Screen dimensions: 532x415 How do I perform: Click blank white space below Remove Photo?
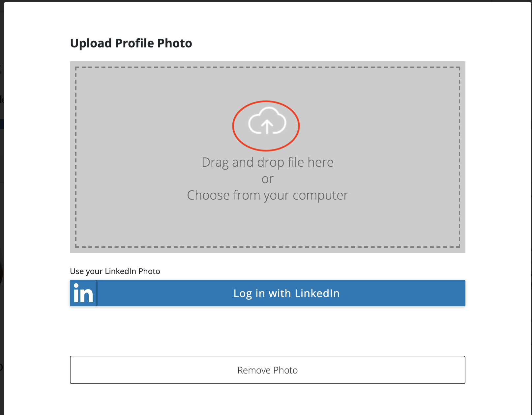coord(268,399)
